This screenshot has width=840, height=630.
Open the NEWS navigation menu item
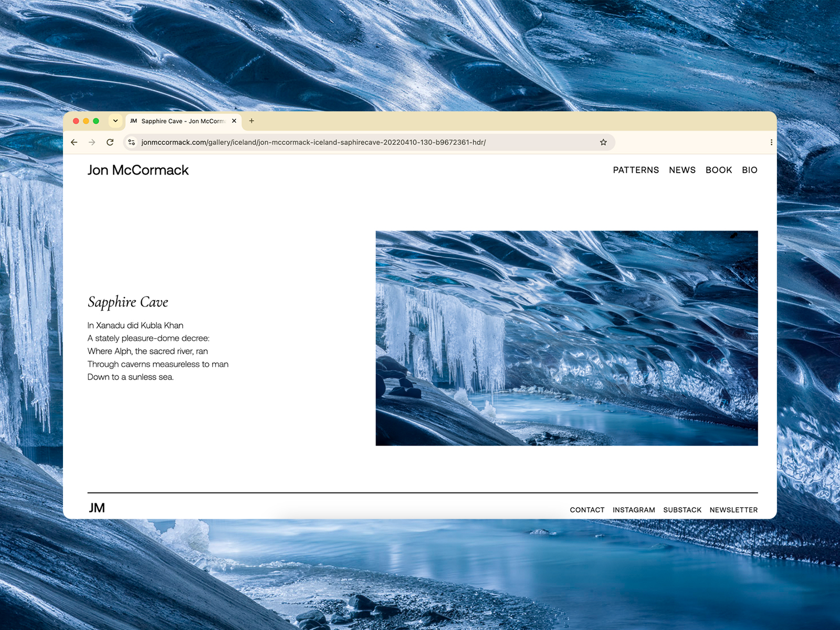682,170
